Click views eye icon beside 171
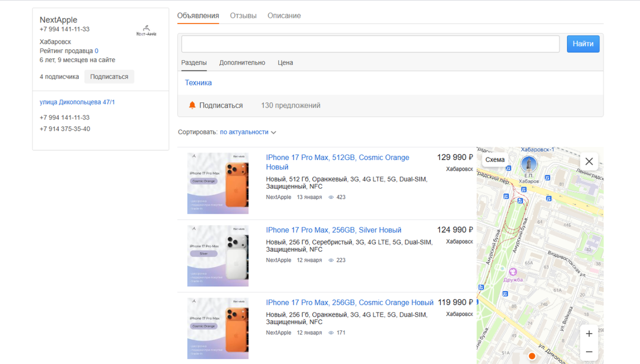 (x=331, y=333)
